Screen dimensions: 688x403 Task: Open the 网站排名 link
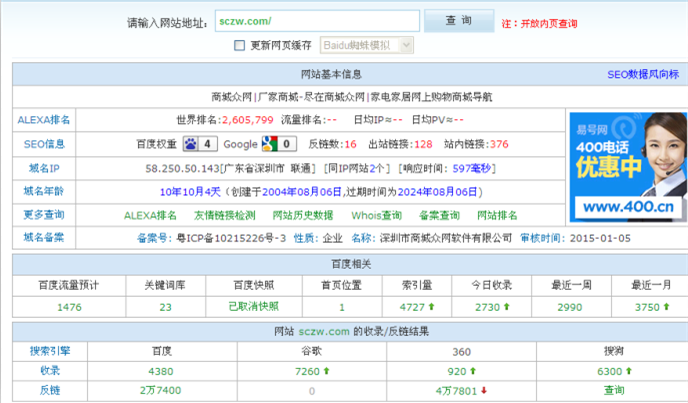[497, 216]
